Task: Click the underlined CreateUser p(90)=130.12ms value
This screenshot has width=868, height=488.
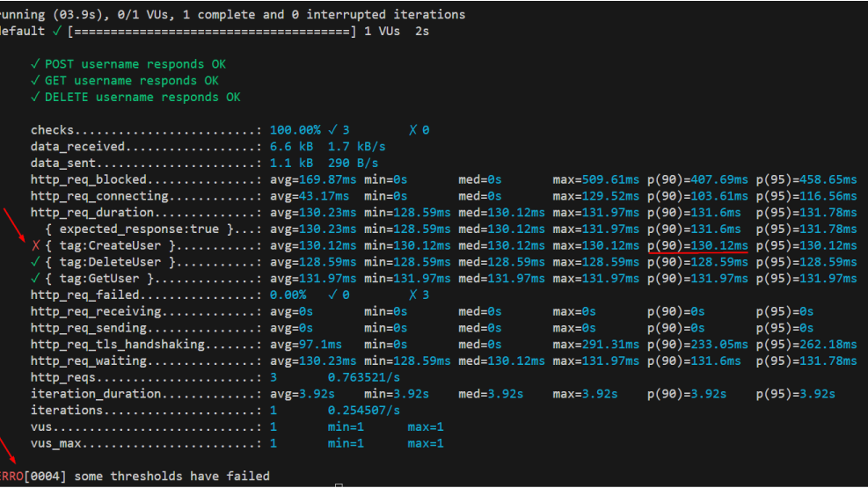Action: (x=697, y=245)
